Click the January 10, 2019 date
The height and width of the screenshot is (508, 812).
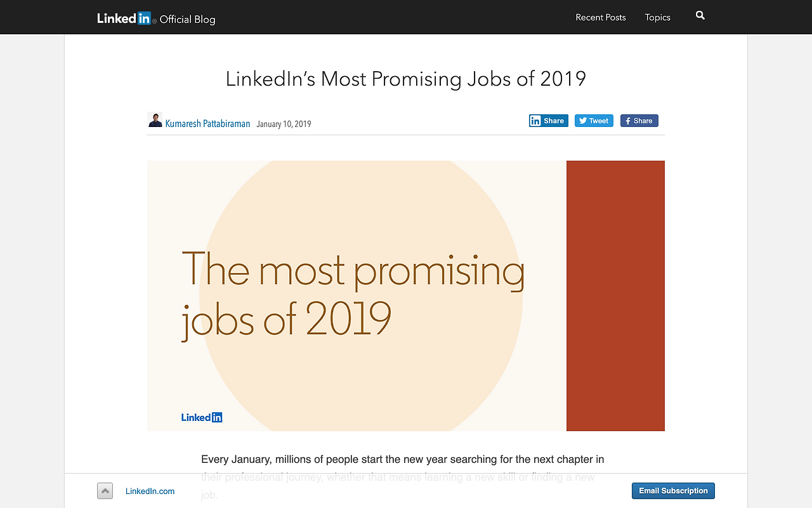(x=284, y=124)
